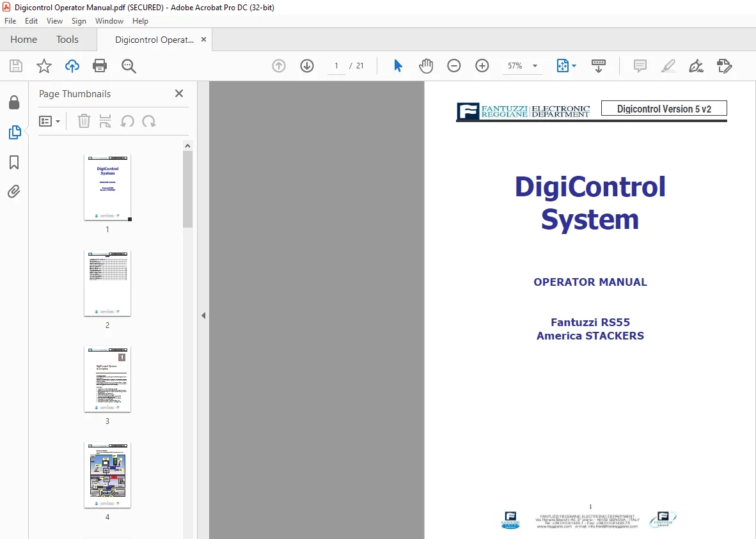Add file to starred favorites

44,66
